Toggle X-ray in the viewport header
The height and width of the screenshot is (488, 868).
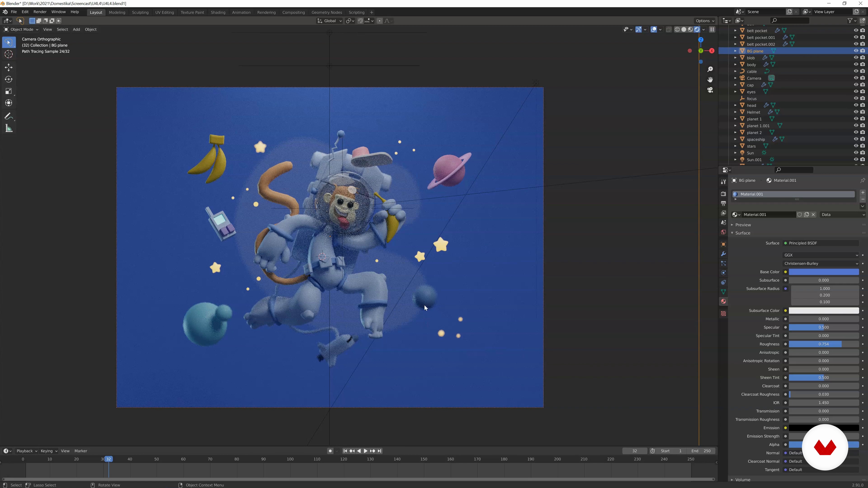coord(669,30)
